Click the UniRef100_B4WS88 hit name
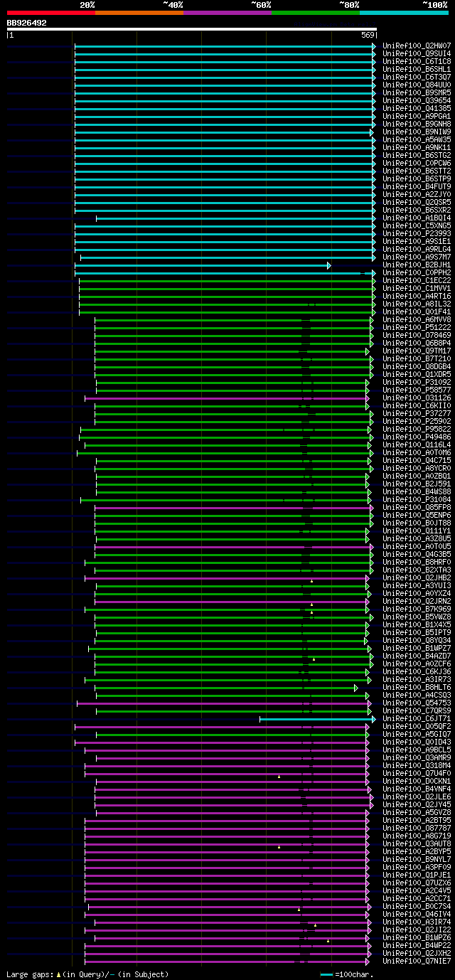The image size is (455, 980). [x=417, y=492]
